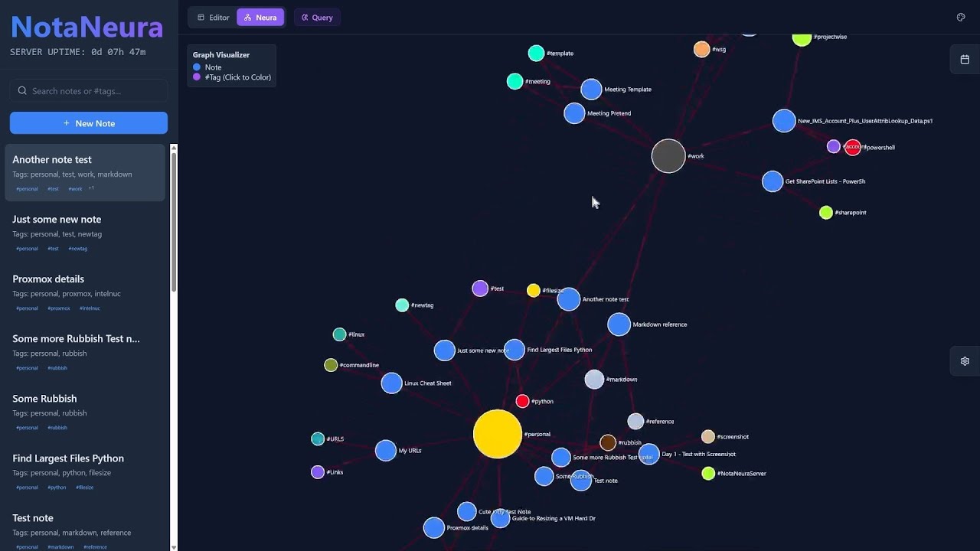The width and height of the screenshot is (980, 551).
Task: Click the Meeting Template note node
Action: [x=591, y=90]
